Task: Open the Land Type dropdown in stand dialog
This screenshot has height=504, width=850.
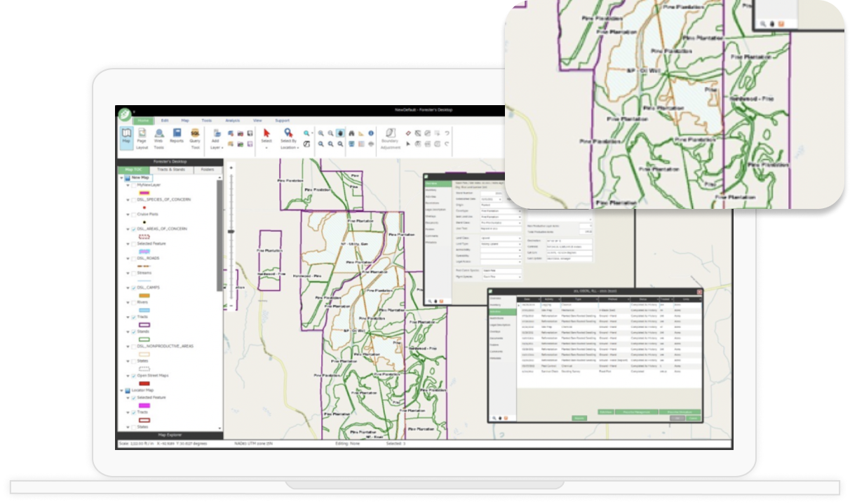Action: click(x=520, y=244)
